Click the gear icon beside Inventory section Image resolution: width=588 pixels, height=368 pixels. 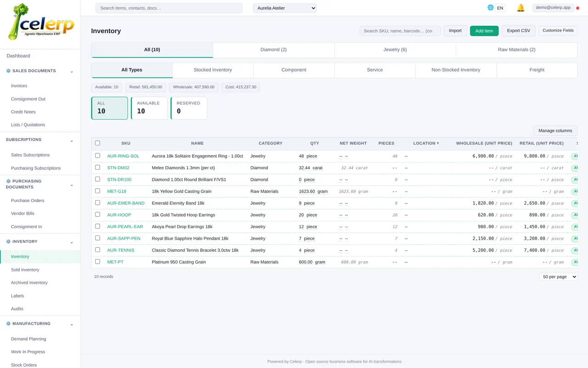[8, 241]
